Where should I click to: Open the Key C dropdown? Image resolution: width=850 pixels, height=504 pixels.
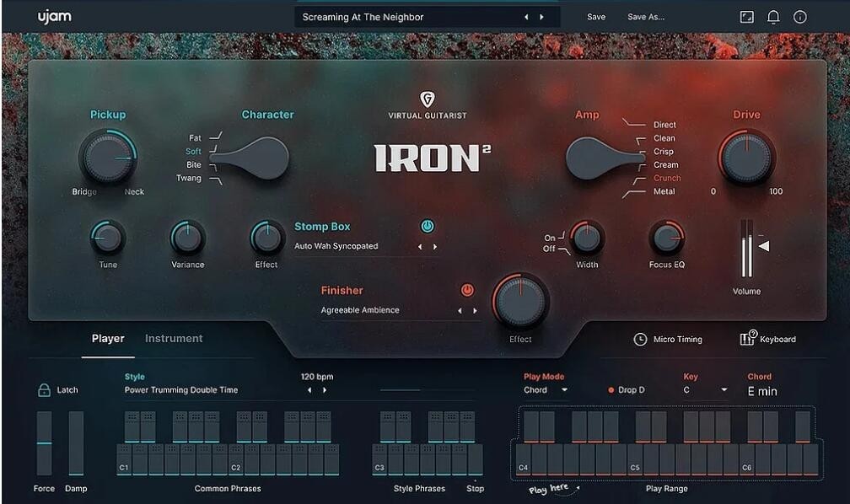coord(705,389)
